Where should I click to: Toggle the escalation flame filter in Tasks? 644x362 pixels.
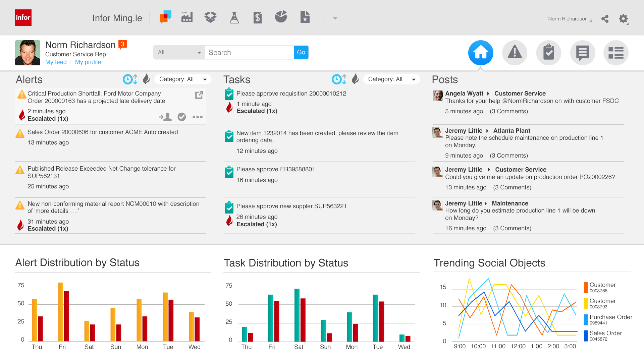(355, 79)
